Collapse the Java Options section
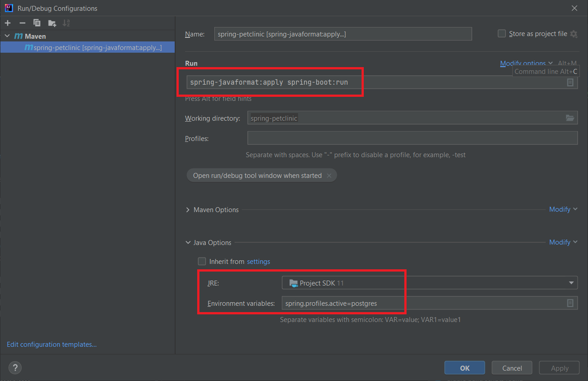The width and height of the screenshot is (588, 381). pos(188,243)
